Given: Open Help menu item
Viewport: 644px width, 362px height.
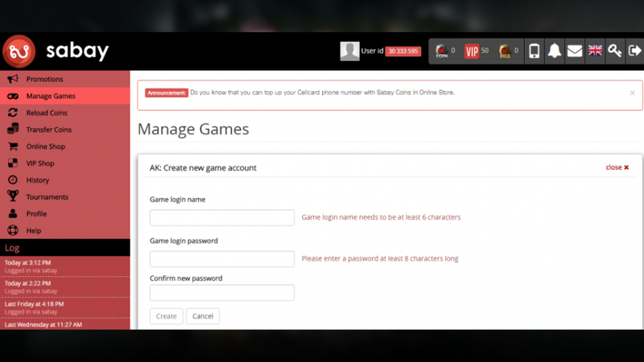Looking at the screenshot, I should coord(65,230).
